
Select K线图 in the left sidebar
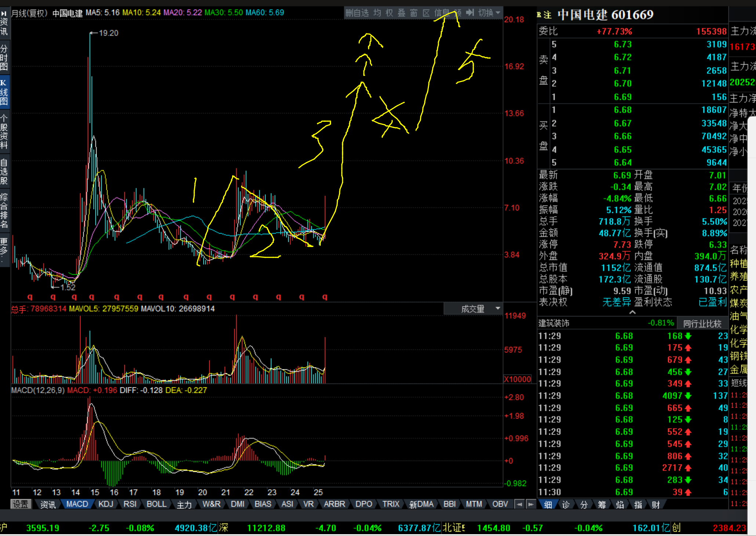pos(4,93)
